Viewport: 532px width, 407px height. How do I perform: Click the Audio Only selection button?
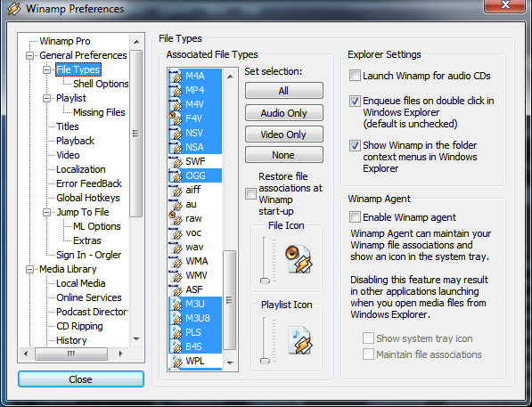[284, 113]
